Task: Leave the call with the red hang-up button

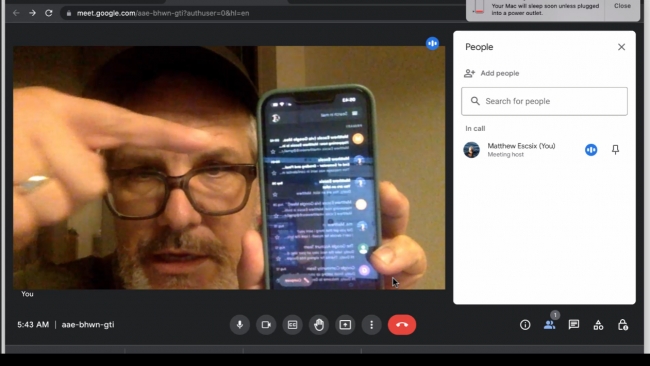Action: 402,325
